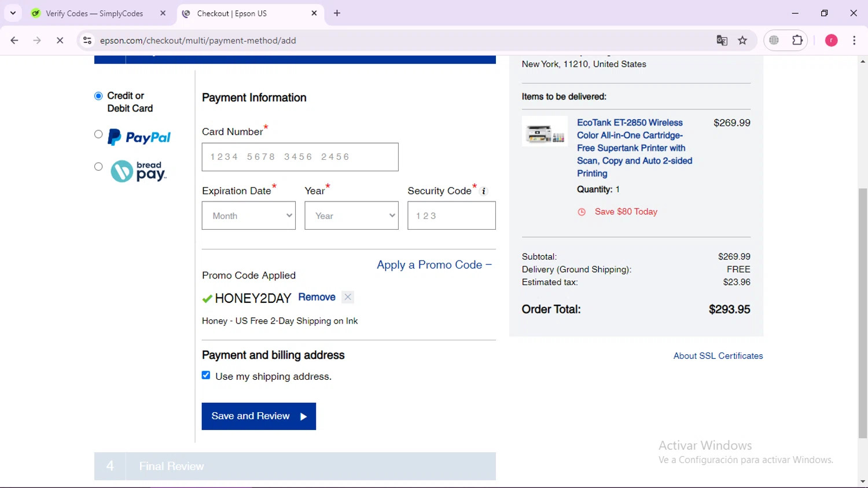Open a new tab with plus button
The image size is (868, 488).
pos(337,13)
